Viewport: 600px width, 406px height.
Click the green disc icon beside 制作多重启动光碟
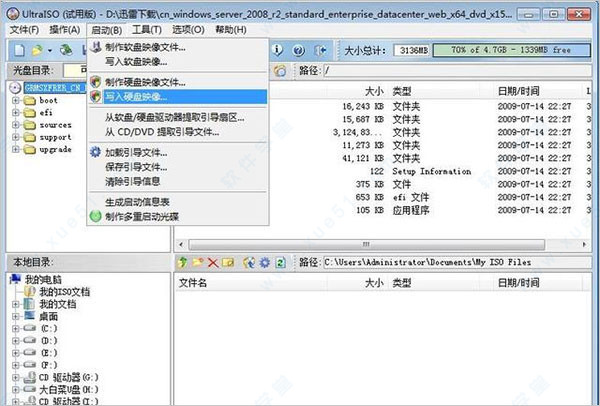tap(95, 215)
